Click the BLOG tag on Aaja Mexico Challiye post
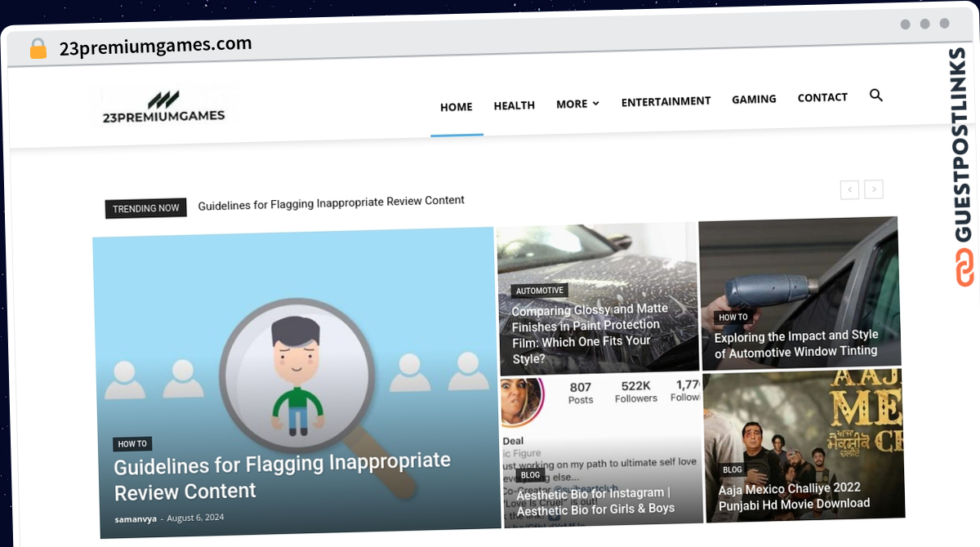The image size is (980, 547). tap(733, 469)
